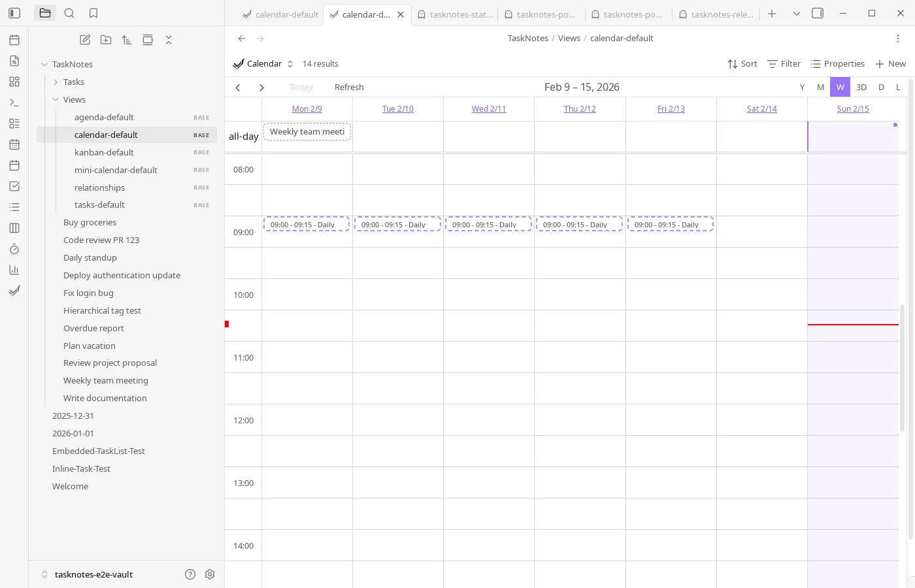This screenshot has height=588, width=915.
Task: Open the Sort options
Action: click(x=742, y=63)
